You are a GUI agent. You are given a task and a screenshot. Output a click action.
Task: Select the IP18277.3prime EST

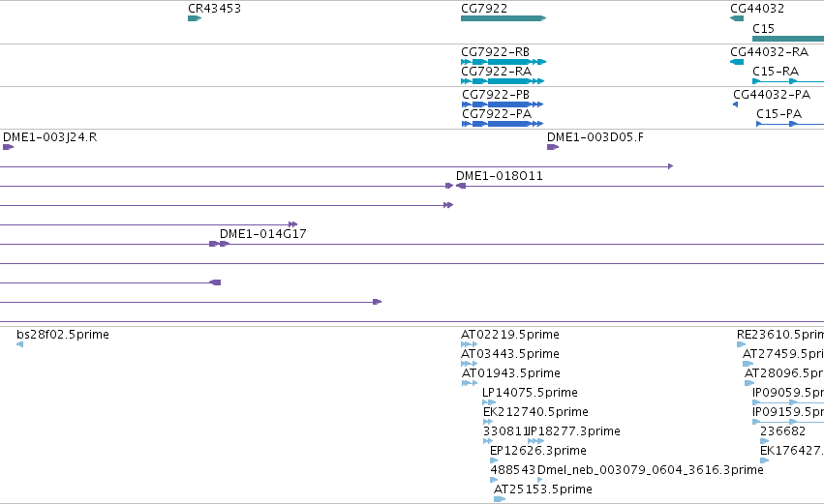click(535, 441)
